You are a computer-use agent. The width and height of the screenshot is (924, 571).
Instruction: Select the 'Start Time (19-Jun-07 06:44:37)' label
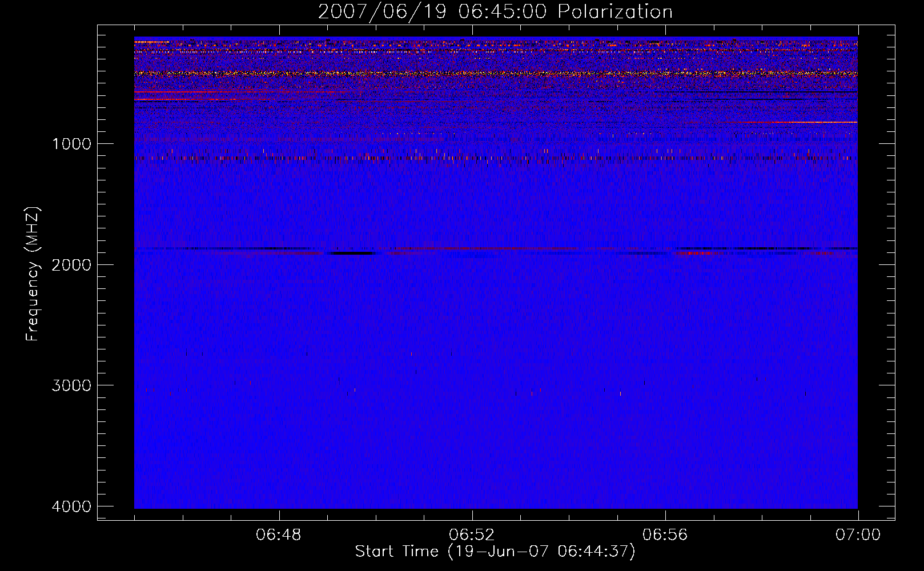coord(495,552)
